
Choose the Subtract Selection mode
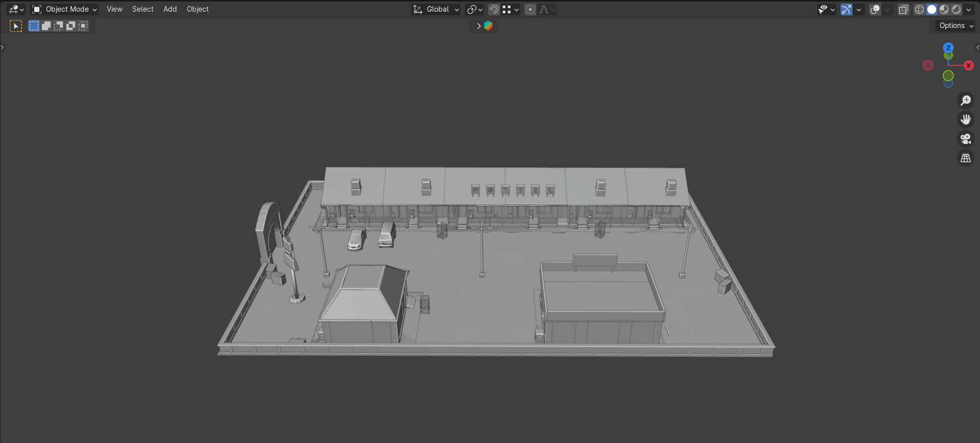pos(58,26)
